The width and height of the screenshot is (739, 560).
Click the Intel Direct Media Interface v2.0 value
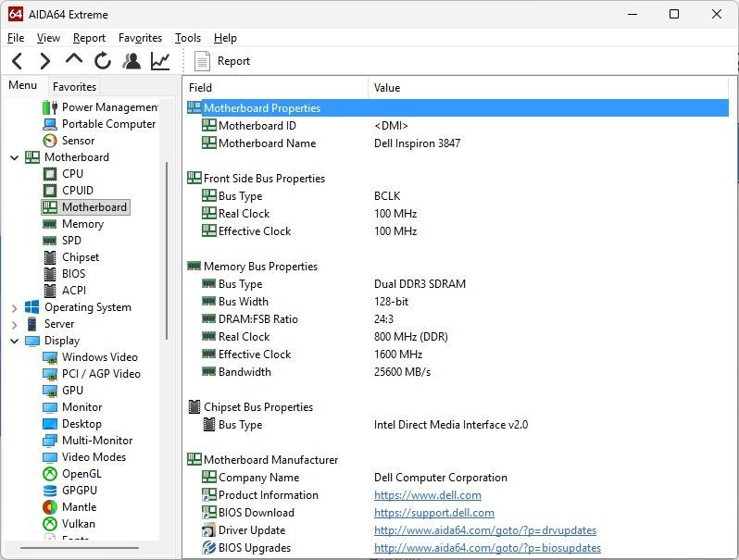(451, 425)
